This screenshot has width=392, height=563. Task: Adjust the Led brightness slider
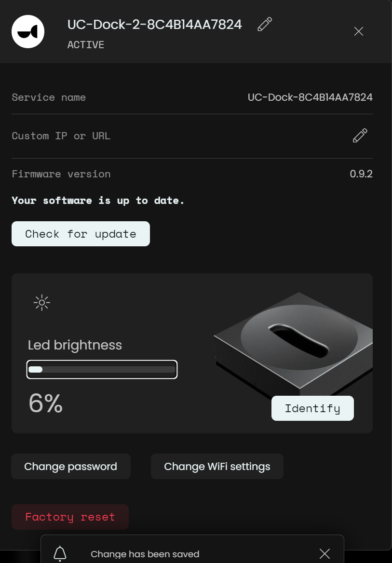102,369
